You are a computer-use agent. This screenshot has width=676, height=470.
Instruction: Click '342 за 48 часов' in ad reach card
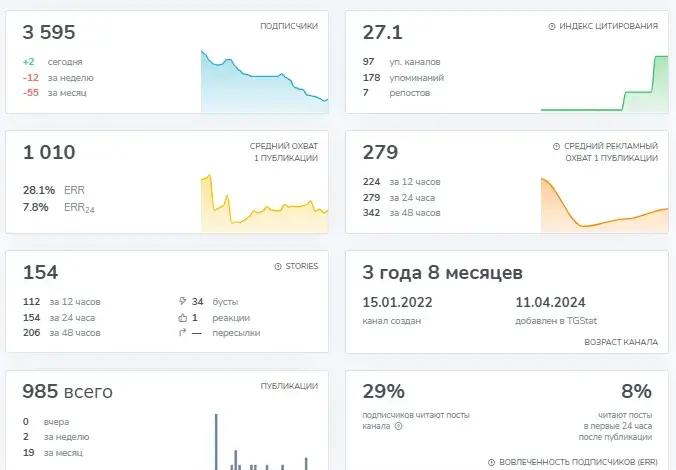pos(401,213)
